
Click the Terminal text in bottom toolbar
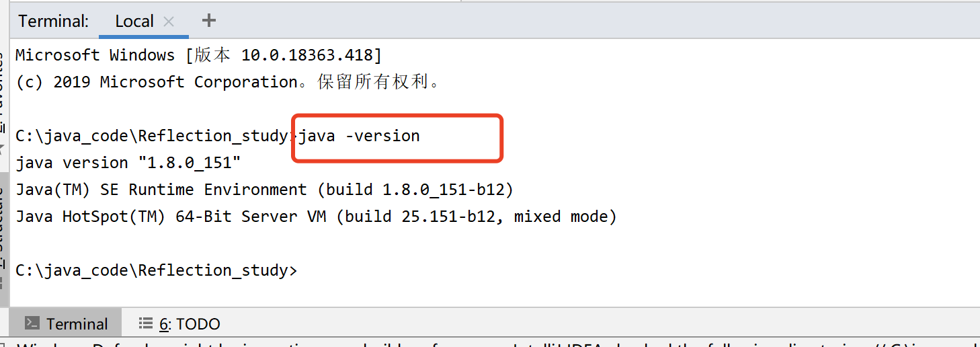77,324
